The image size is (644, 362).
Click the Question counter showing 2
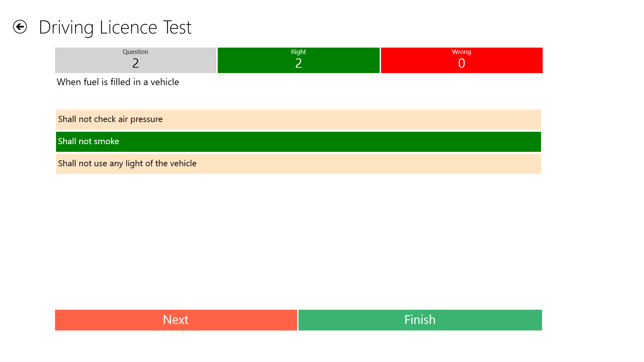135,60
